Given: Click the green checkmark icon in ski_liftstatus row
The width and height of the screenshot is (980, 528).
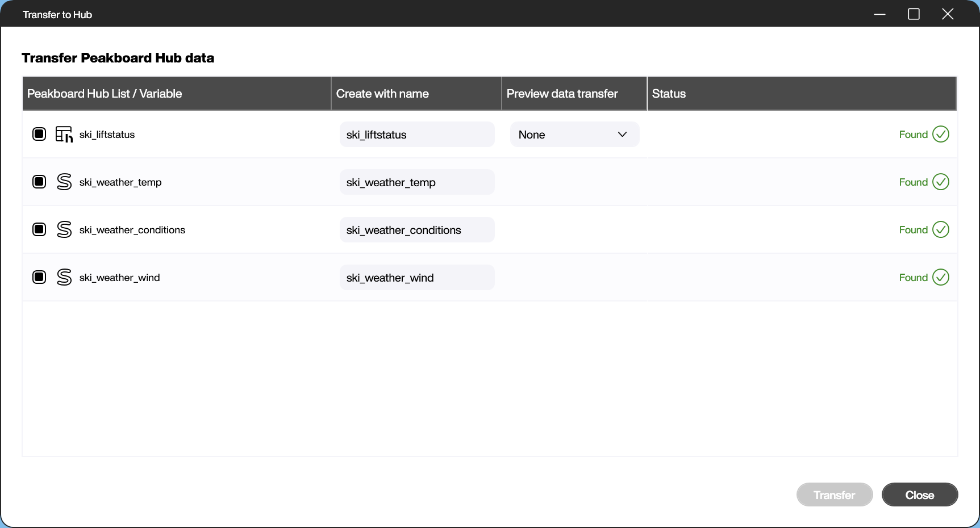Looking at the screenshot, I should click(x=941, y=135).
